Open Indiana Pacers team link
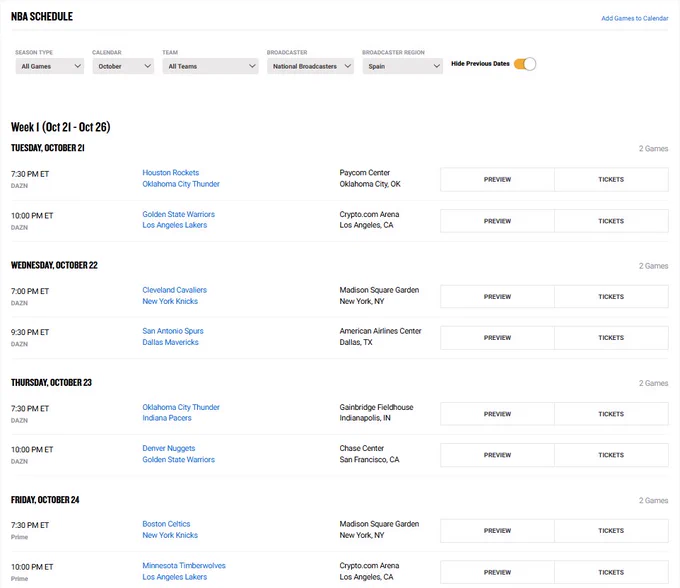The width and height of the screenshot is (680, 588). click(167, 418)
